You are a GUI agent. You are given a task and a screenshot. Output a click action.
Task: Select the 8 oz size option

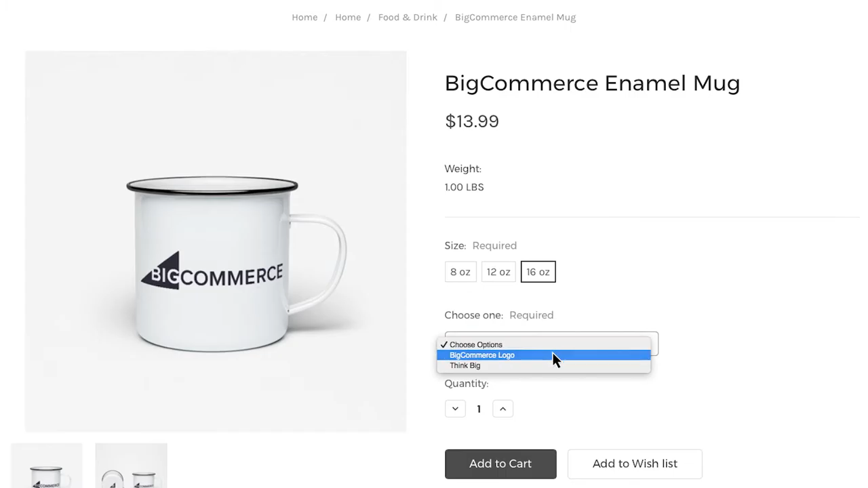460,272
